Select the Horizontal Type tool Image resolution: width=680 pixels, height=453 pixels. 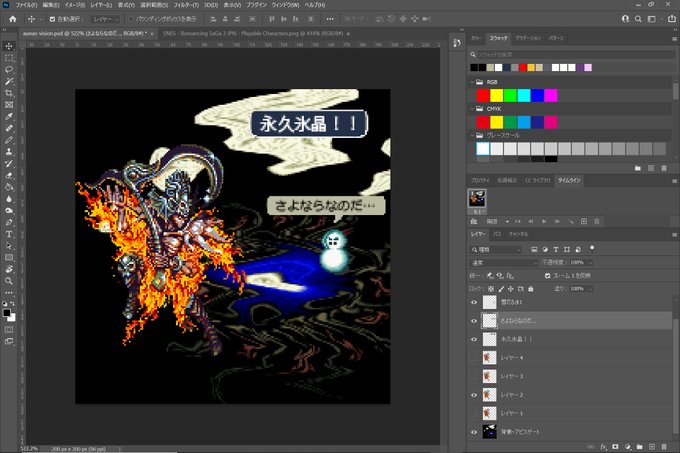coord(9,234)
